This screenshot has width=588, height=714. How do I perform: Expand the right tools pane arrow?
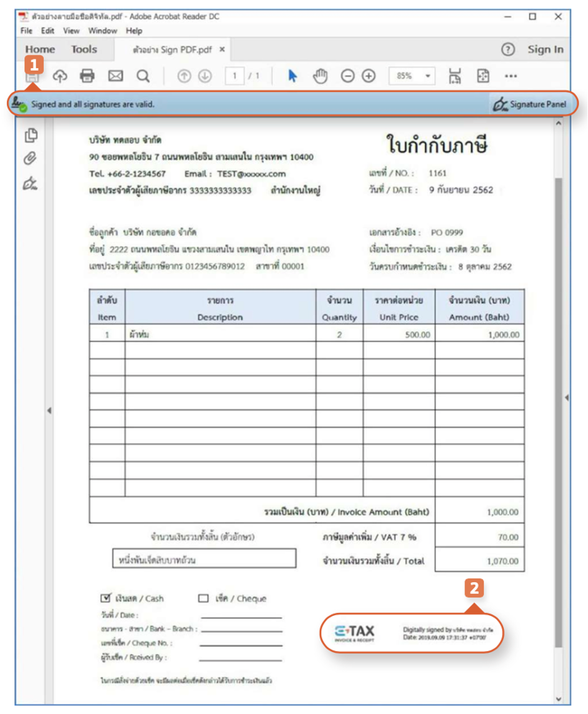click(566, 398)
